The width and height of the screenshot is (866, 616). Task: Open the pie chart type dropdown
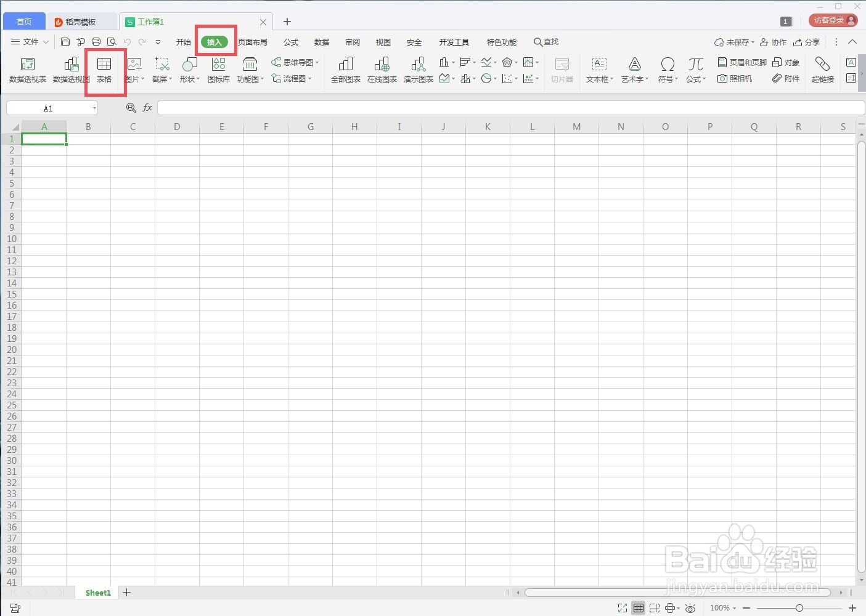click(489, 79)
